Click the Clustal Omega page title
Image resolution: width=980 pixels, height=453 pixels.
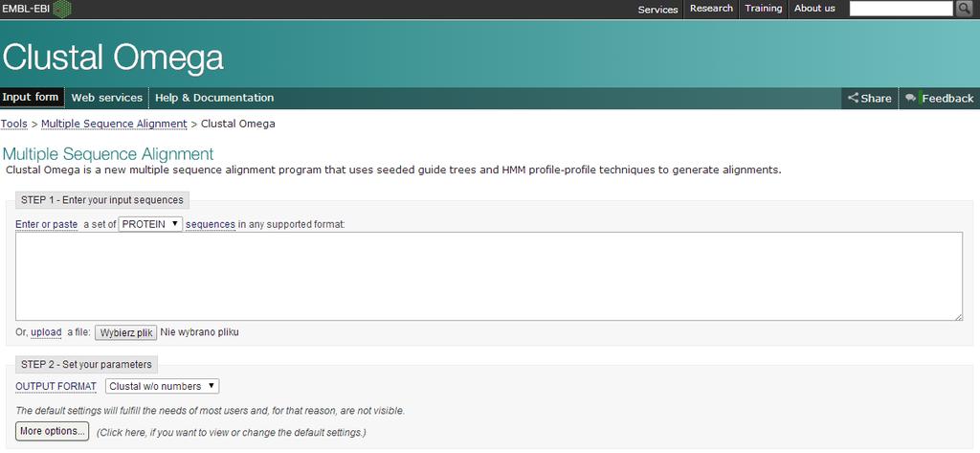click(113, 57)
